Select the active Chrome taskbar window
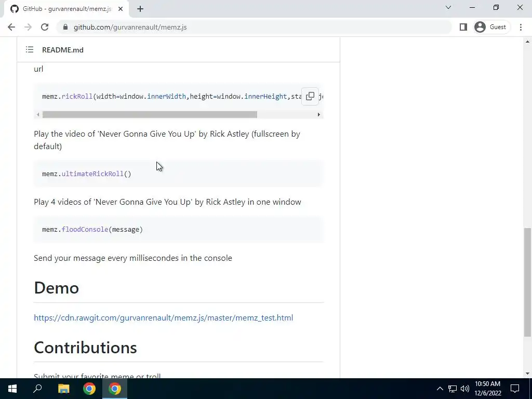 (115, 389)
